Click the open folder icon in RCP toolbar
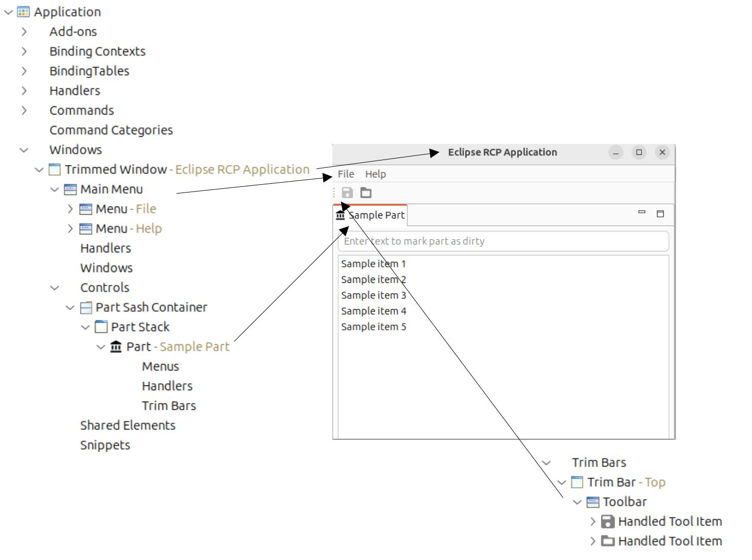This screenshot has width=752, height=560. 366,193
